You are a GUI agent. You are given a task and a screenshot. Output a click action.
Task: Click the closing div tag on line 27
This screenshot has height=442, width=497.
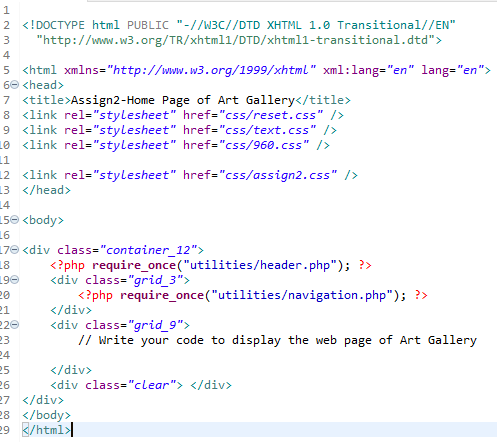[43, 400]
